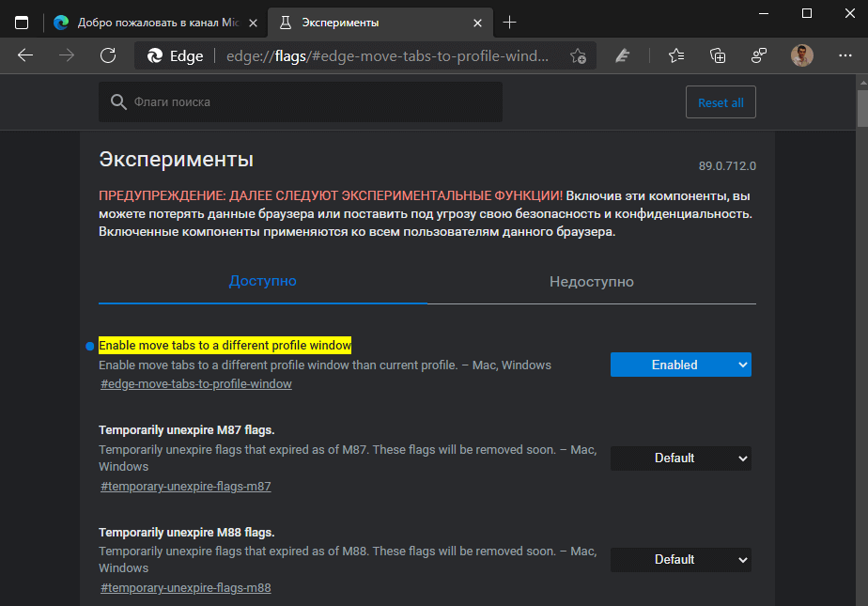Viewport: 868px width, 606px height.
Task: Switch to the Недоступно tab
Action: coord(591,281)
